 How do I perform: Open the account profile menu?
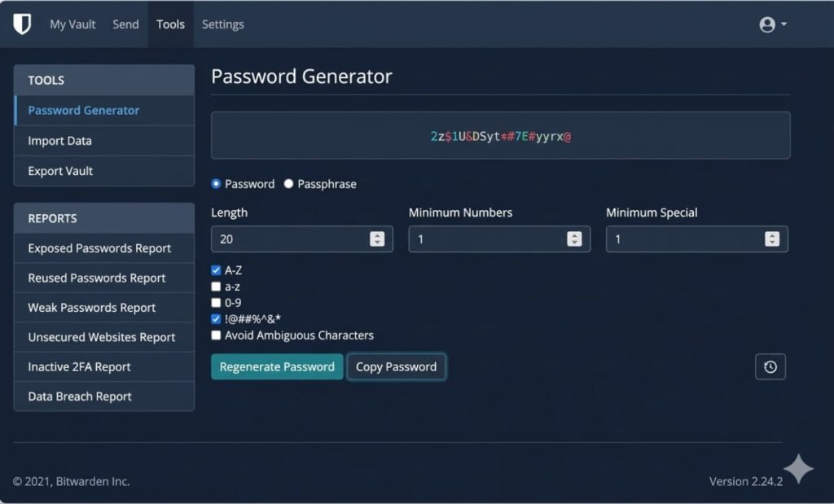click(772, 24)
